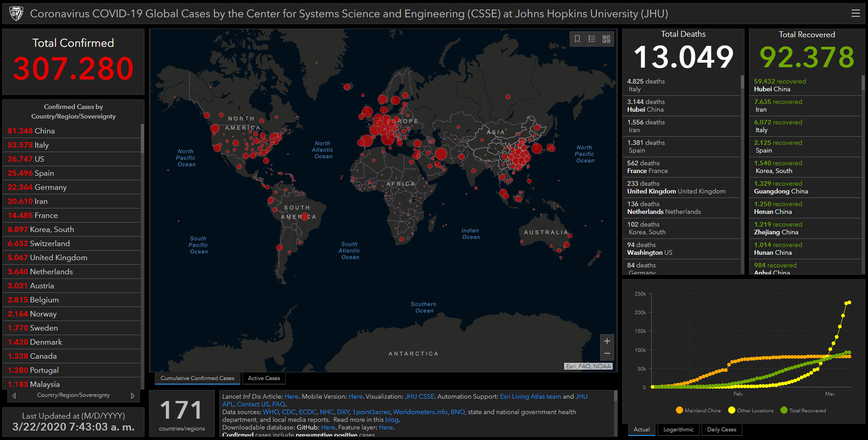Screen dimensions: 868x440
Task: Zoom in on the map with plus button
Action: [607, 341]
